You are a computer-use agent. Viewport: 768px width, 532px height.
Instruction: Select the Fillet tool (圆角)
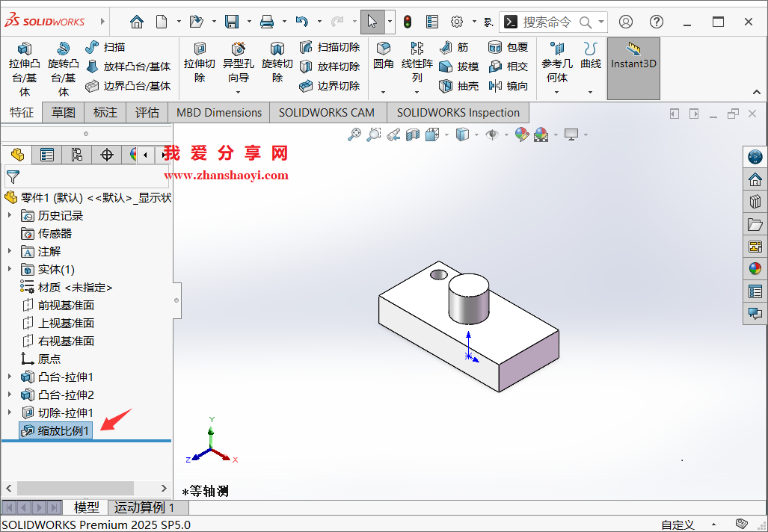coord(384,56)
